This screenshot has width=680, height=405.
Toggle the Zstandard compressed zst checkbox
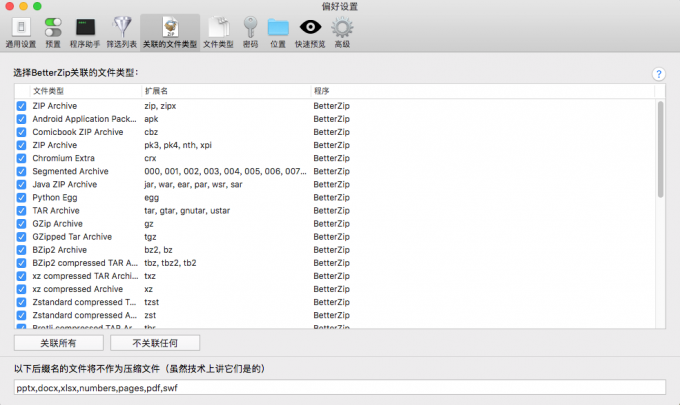21,315
